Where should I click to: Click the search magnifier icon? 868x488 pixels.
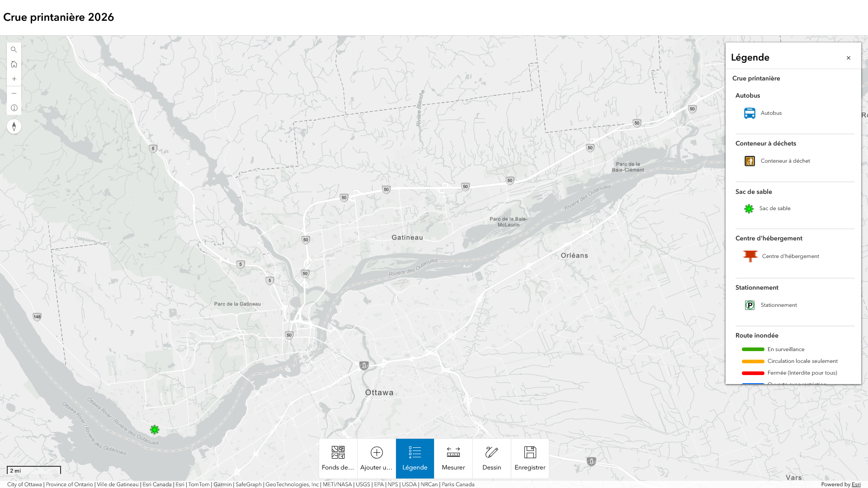14,50
